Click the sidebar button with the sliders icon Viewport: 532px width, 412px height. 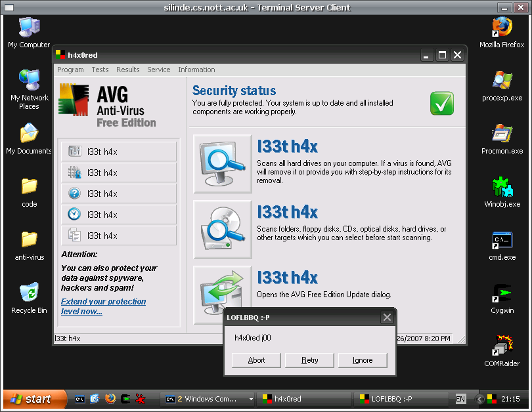click(119, 152)
